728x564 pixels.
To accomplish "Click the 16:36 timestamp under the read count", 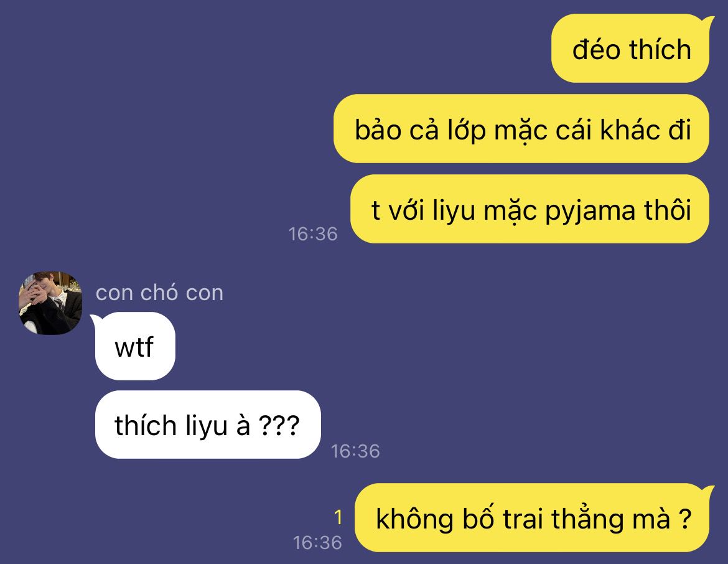I will 317,543.
